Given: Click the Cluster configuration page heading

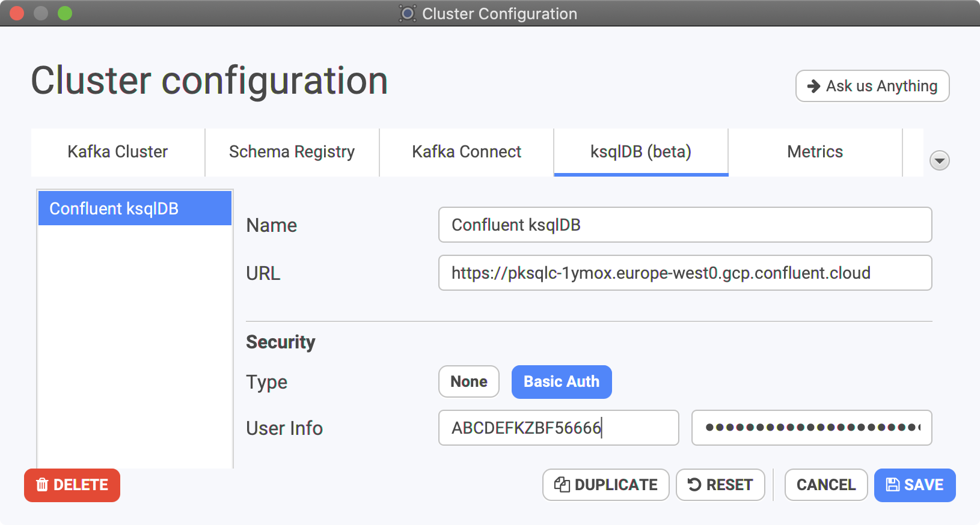Looking at the screenshot, I should click(x=209, y=81).
